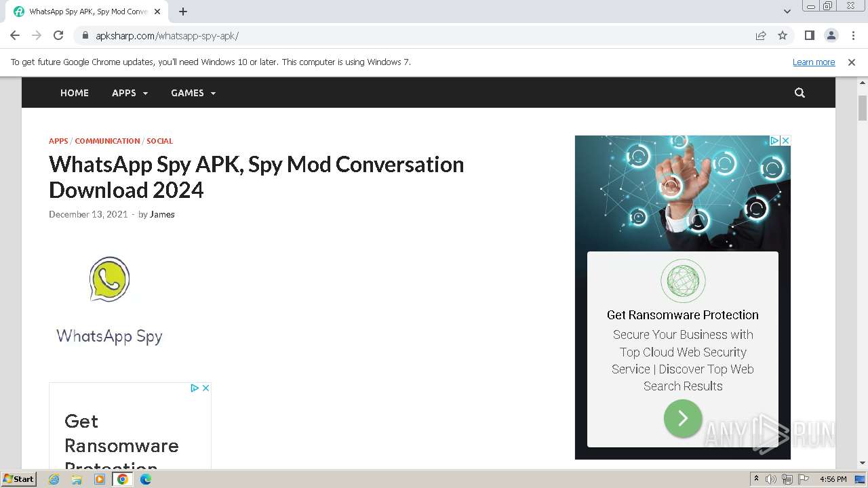Open the browser side panel
Image resolution: width=868 pixels, height=488 pixels.
809,35
